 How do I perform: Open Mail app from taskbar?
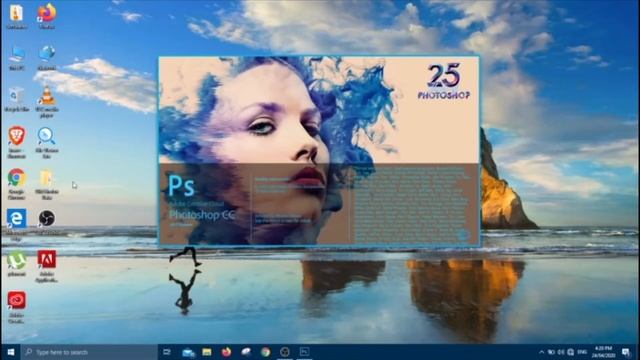(x=188, y=352)
